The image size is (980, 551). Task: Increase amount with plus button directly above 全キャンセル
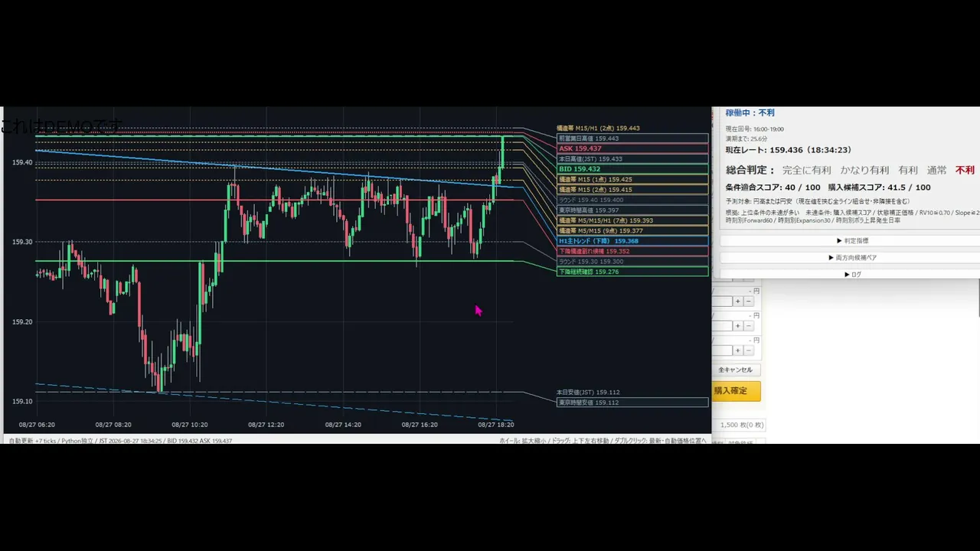pos(738,350)
